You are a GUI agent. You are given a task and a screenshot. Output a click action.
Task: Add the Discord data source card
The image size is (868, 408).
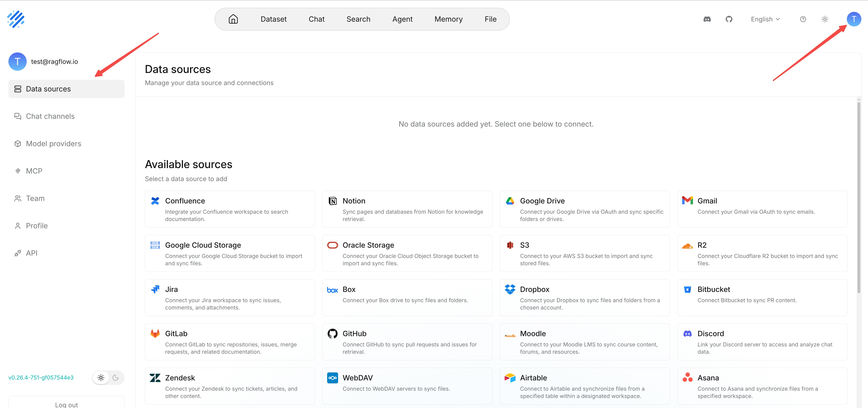(x=762, y=342)
